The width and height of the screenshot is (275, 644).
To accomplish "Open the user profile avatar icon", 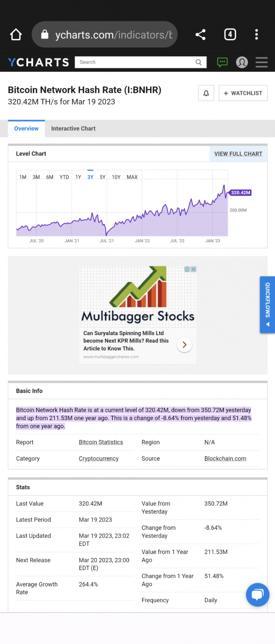I will pos(242,62).
